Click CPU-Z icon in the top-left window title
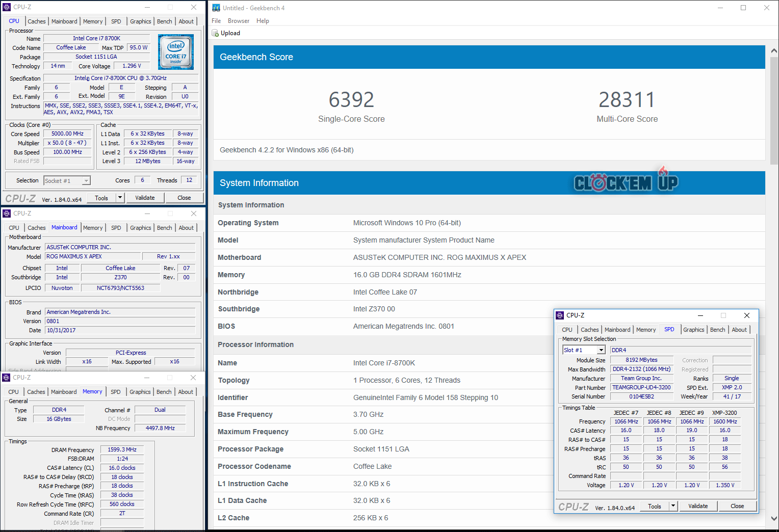The image size is (779, 532). [7, 7]
